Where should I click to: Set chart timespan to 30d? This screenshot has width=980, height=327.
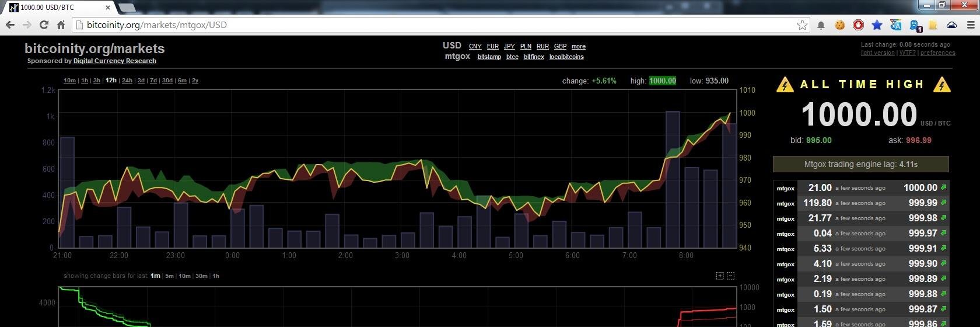(x=167, y=81)
